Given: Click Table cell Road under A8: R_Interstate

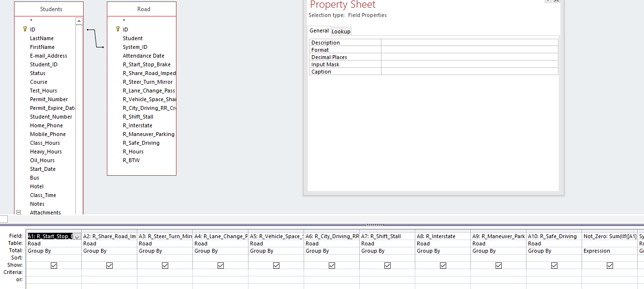Looking at the screenshot, I should pos(443,243).
